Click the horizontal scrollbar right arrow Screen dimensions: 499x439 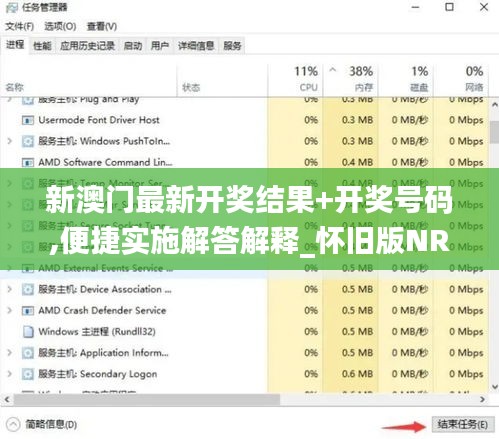(x=482, y=399)
